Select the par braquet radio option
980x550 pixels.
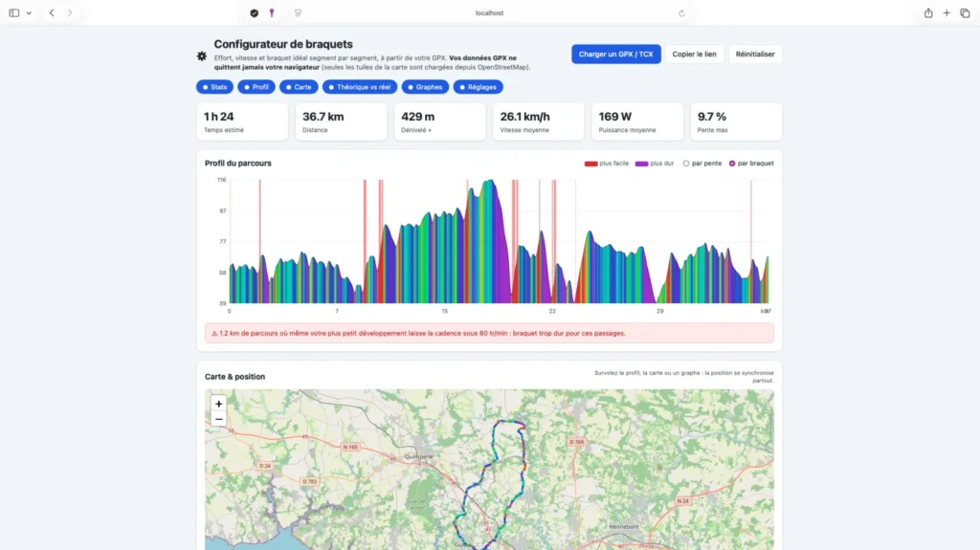coord(732,164)
